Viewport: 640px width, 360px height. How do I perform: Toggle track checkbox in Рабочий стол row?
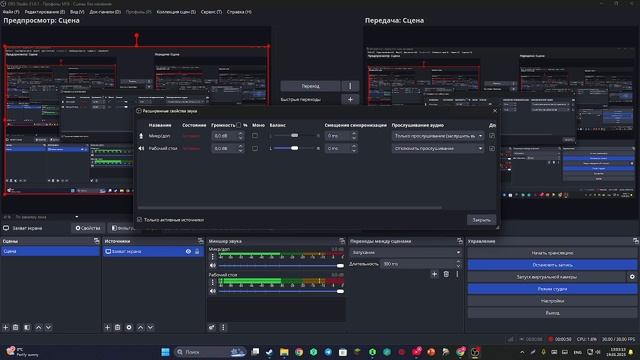point(492,149)
